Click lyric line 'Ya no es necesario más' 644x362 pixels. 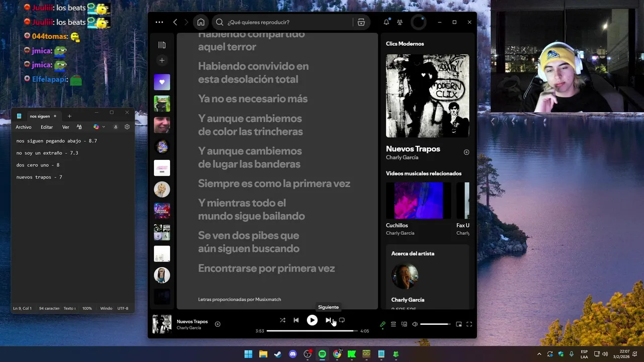[253, 99]
